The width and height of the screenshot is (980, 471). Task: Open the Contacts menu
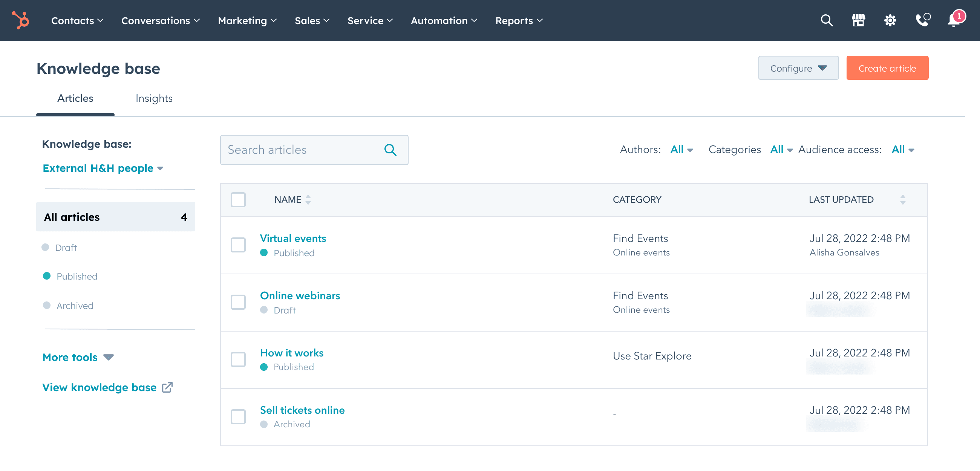click(77, 21)
